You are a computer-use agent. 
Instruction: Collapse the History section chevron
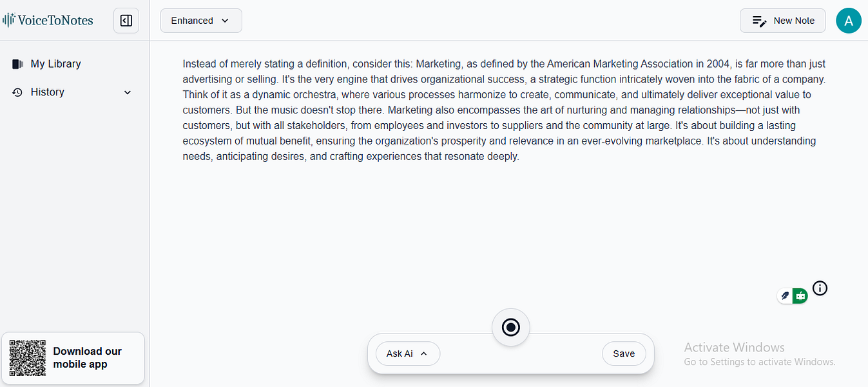coord(127,92)
